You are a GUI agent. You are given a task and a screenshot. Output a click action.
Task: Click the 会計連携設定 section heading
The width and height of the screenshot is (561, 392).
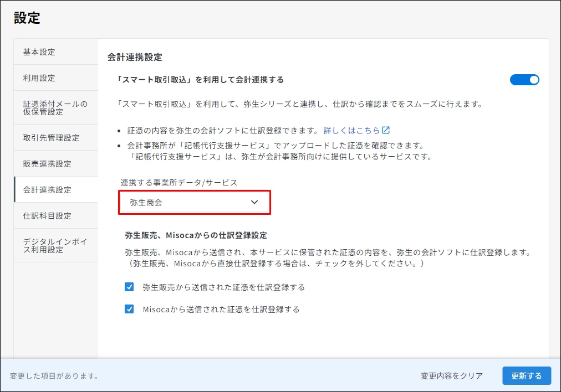point(135,57)
